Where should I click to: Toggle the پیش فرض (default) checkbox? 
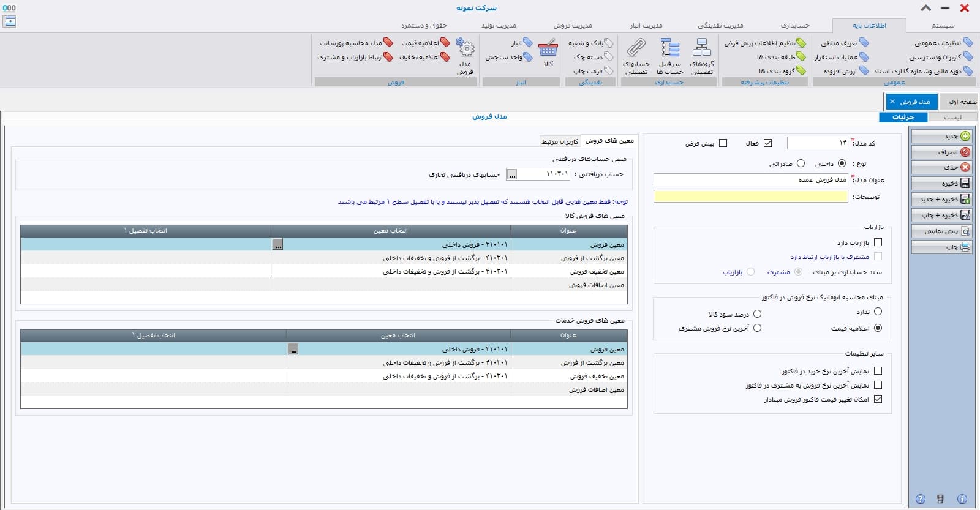click(723, 143)
